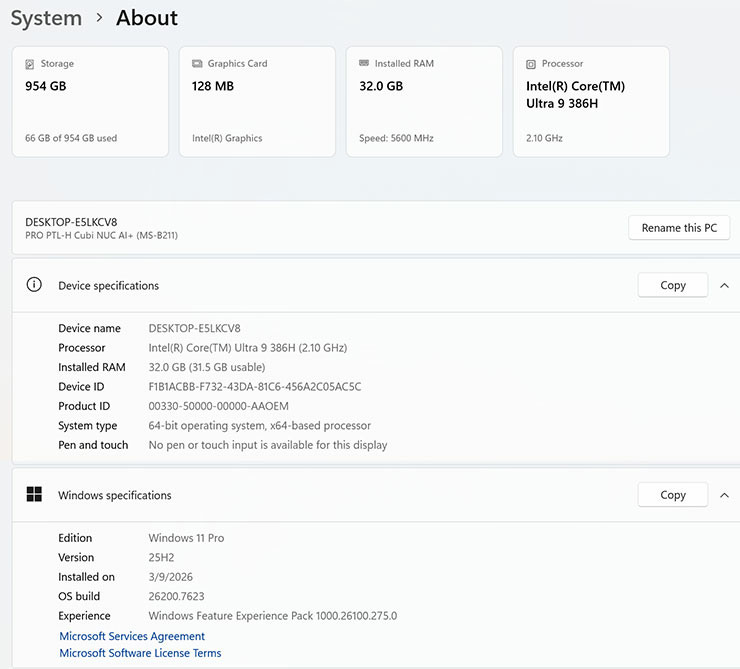Viewport: 740px width, 669px height.
Task: Collapse the Device specifications section
Action: (724, 285)
